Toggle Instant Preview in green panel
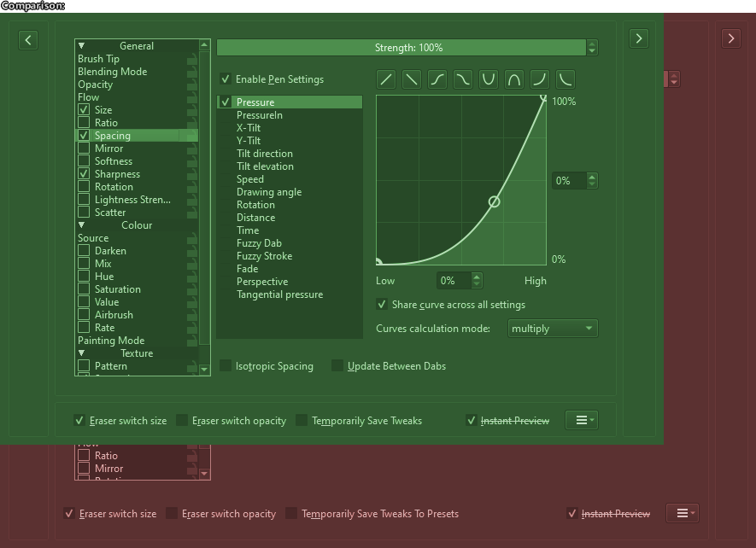 click(471, 420)
